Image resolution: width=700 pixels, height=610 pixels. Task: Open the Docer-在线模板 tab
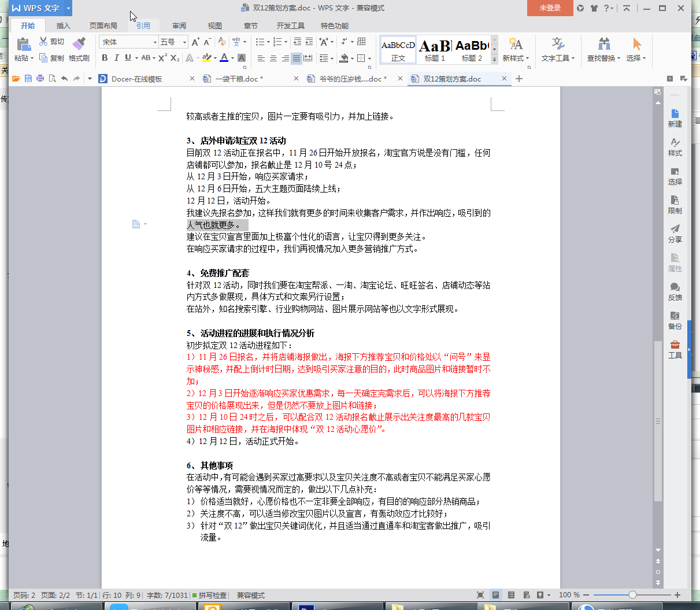(136, 79)
